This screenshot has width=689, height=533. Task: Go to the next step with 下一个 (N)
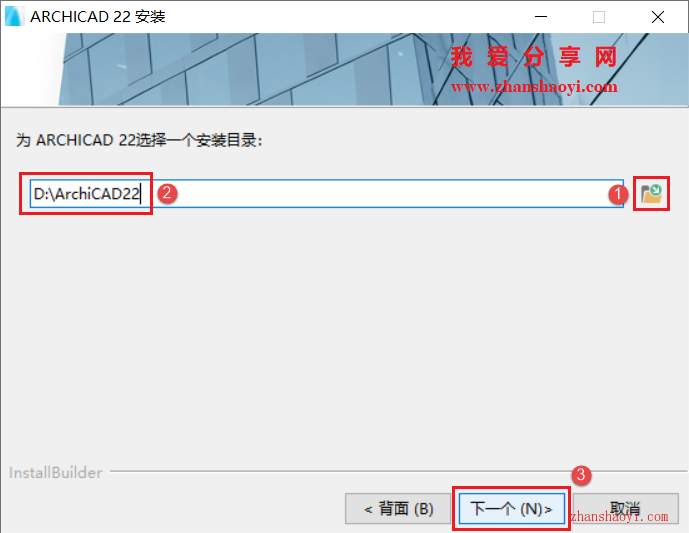click(511, 509)
